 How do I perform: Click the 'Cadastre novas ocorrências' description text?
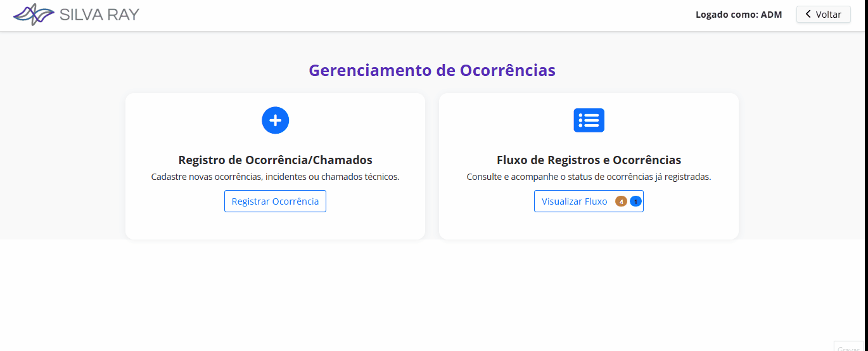pyautogui.click(x=275, y=177)
